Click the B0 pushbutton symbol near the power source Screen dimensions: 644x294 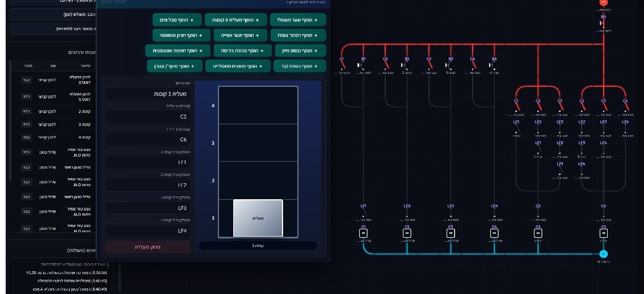(x=601, y=23)
